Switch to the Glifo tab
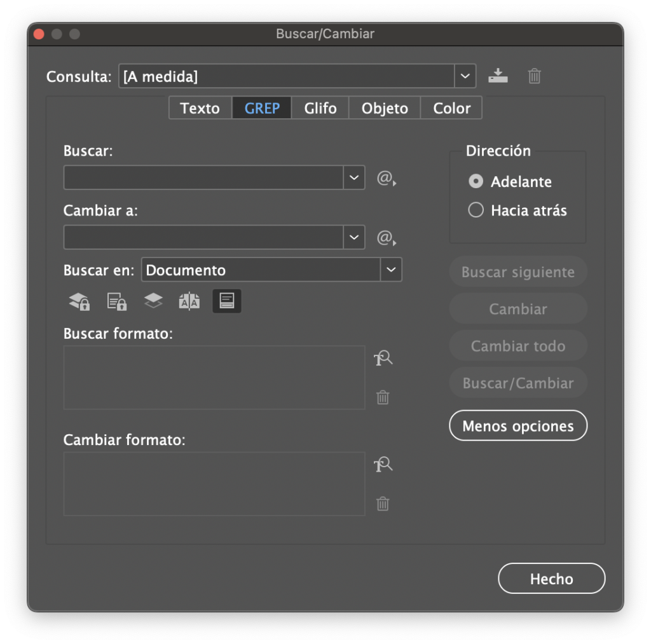The image size is (651, 644). tap(320, 108)
